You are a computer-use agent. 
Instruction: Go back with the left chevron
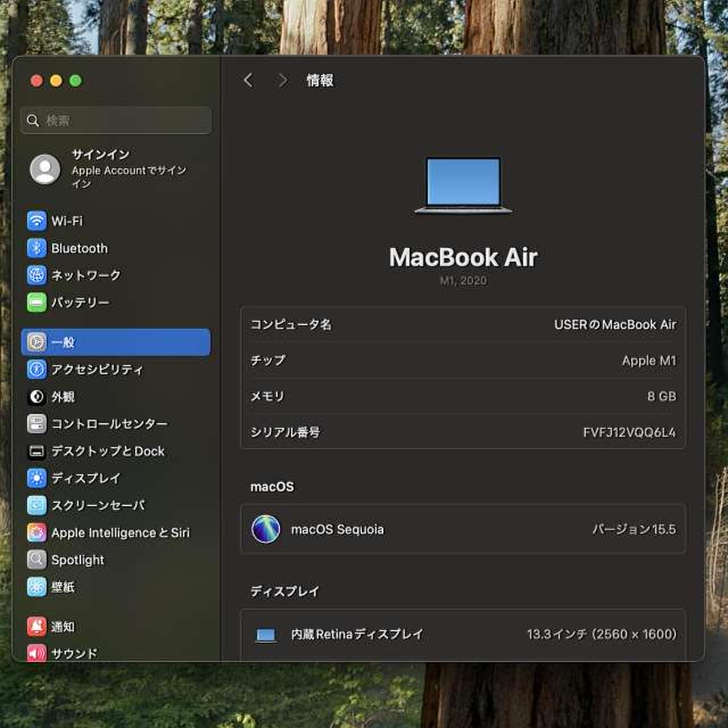point(248,81)
